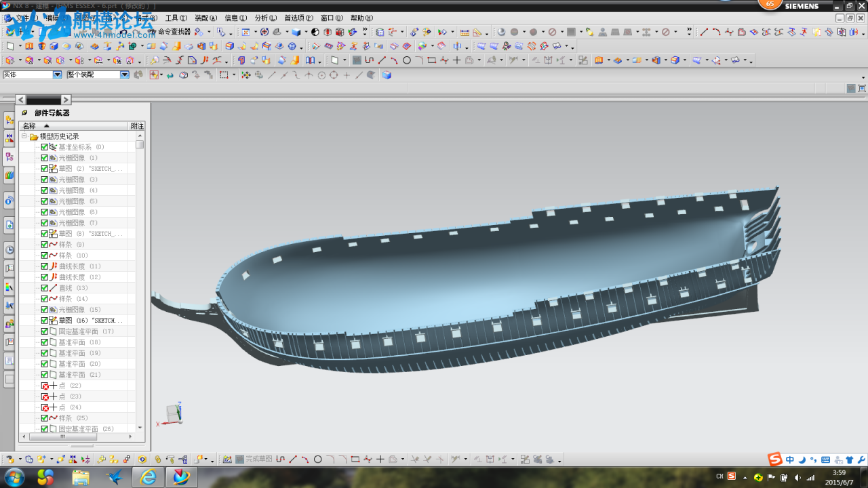Click the 部件导航器 panel title
The image size is (868, 488).
52,113
